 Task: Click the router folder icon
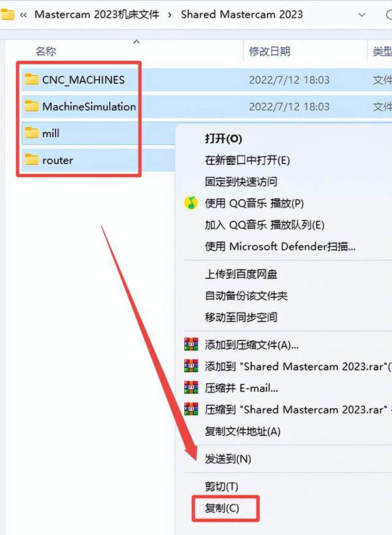point(31,160)
